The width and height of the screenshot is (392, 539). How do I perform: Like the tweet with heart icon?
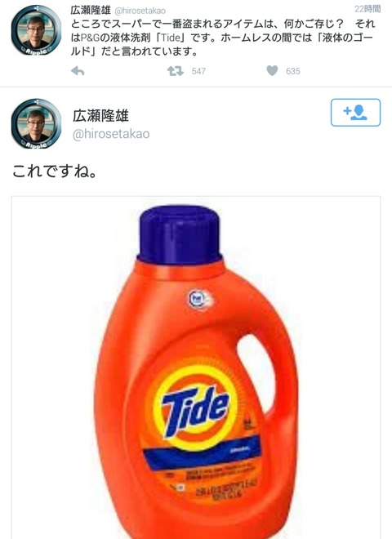(x=272, y=71)
